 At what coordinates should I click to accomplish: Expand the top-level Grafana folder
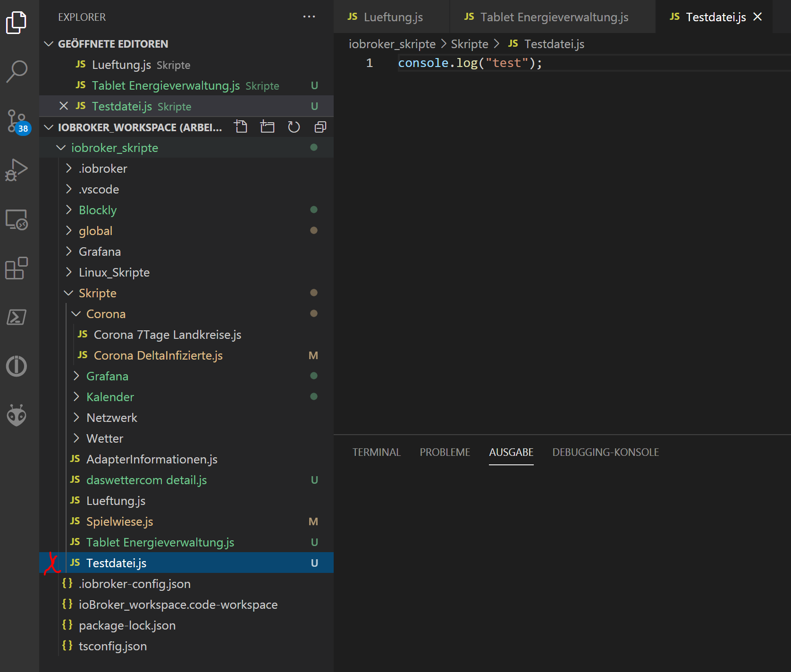(x=69, y=252)
